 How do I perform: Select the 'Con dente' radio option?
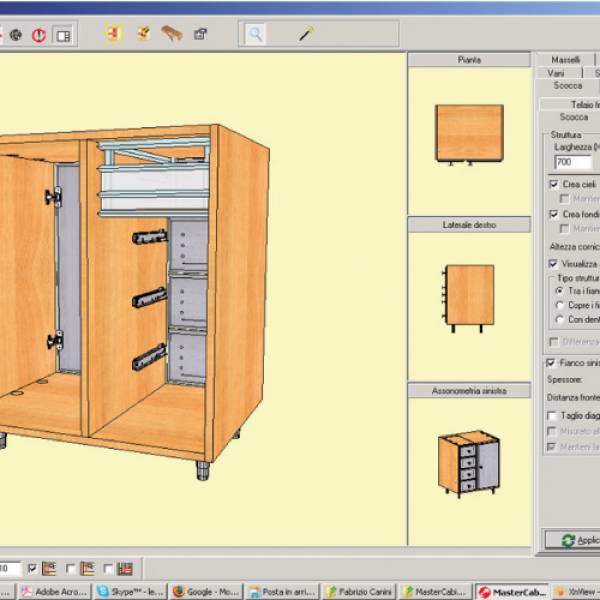coord(559,319)
